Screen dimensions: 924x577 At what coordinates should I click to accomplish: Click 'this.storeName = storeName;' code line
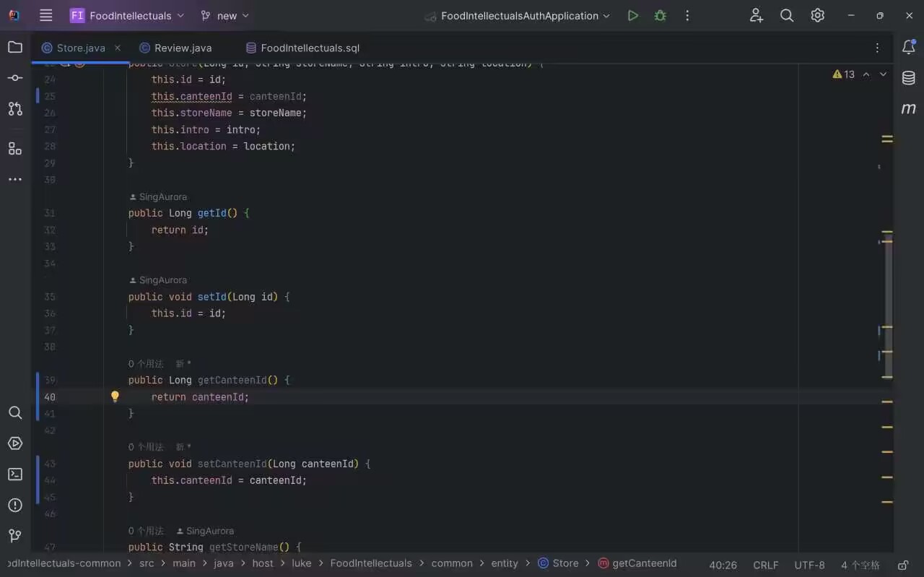(x=229, y=113)
